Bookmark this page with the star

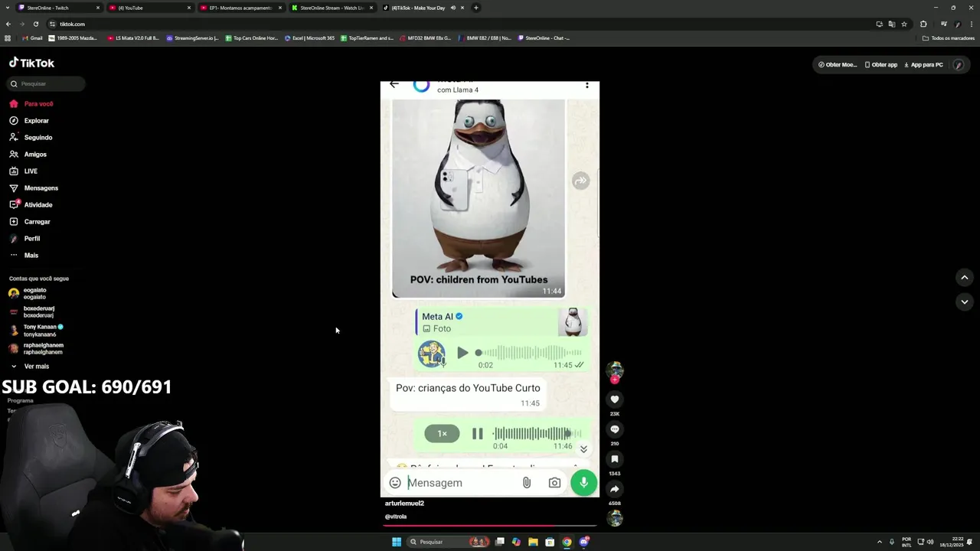coord(904,24)
